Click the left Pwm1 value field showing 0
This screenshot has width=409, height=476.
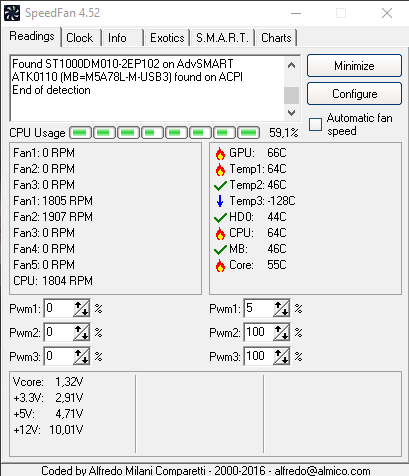(x=59, y=308)
